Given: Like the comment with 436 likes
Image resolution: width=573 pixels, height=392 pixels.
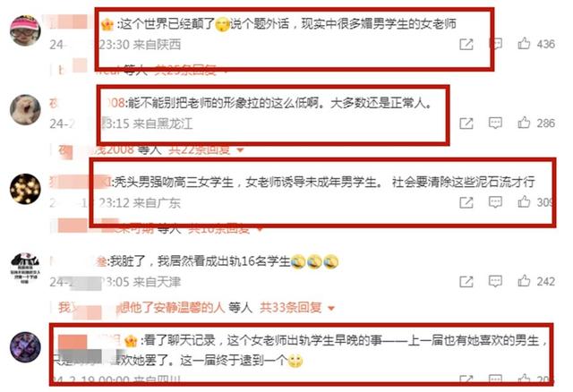Looking at the screenshot, I should pos(524,44).
